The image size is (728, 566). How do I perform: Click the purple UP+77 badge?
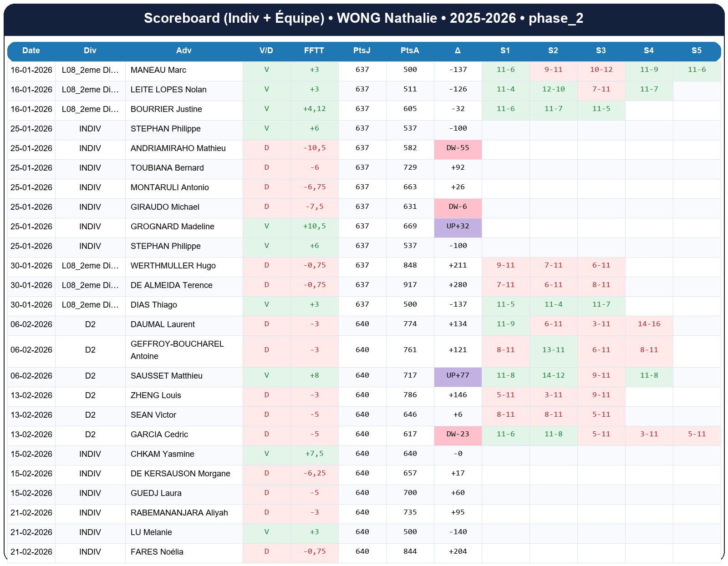click(x=458, y=376)
